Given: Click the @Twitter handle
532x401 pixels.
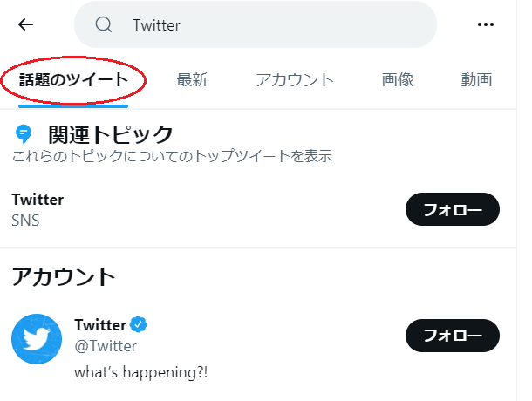Looking at the screenshot, I should pyautogui.click(x=106, y=346).
